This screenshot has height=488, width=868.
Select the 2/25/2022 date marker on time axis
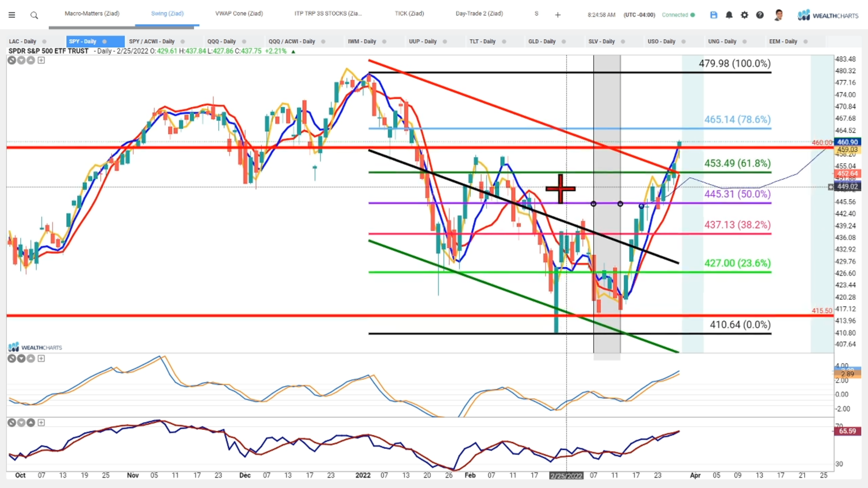click(x=566, y=476)
